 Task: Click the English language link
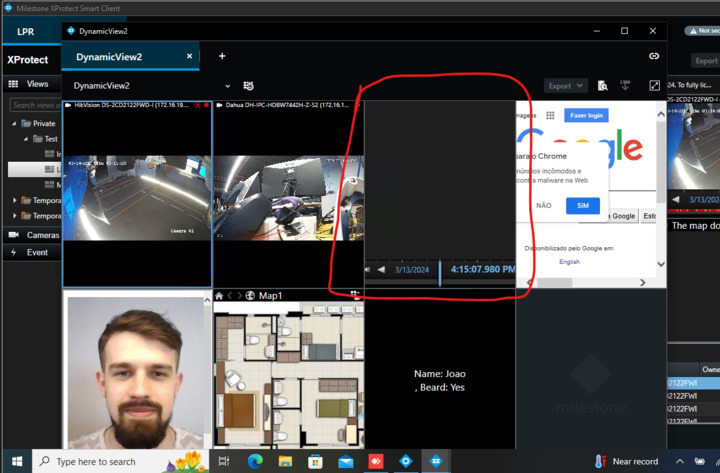point(569,262)
